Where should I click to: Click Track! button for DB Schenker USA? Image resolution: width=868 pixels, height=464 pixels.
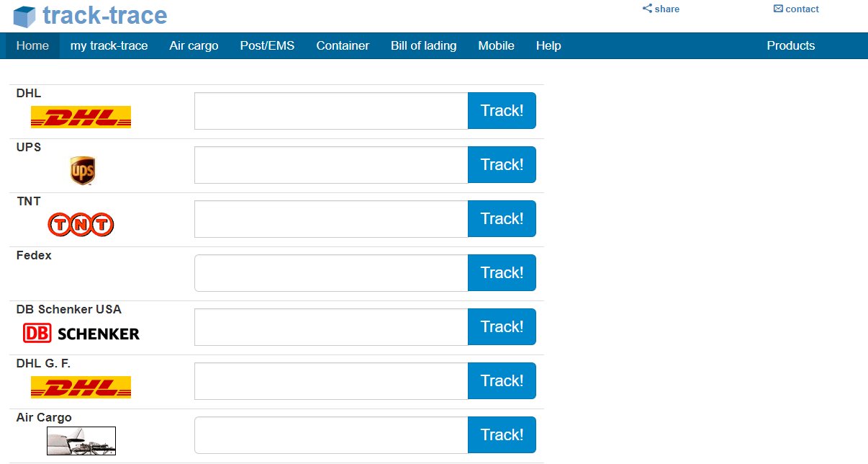tap(502, 327)
